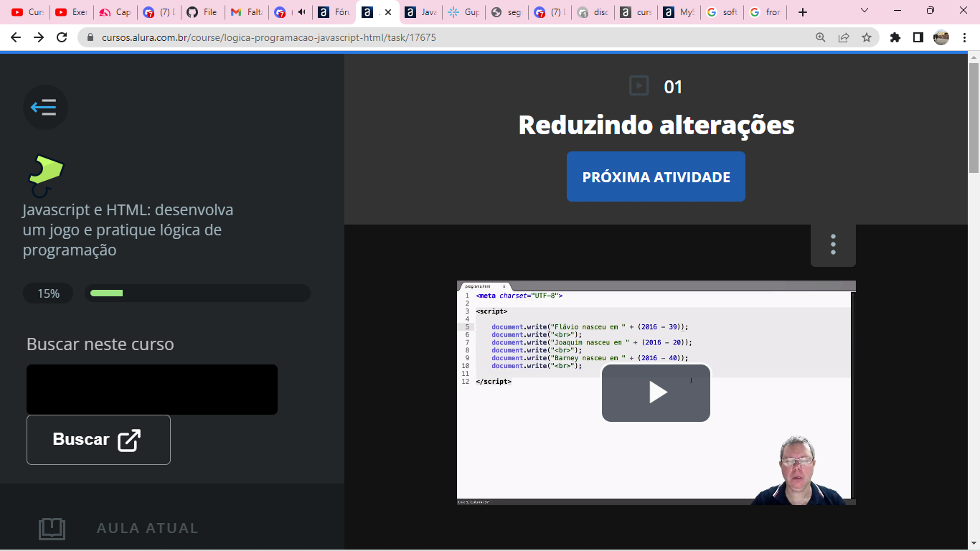Screen dimensions: 980x551
Task: Switch to the first YouTube 'Cur' tab
Action: 27,12
